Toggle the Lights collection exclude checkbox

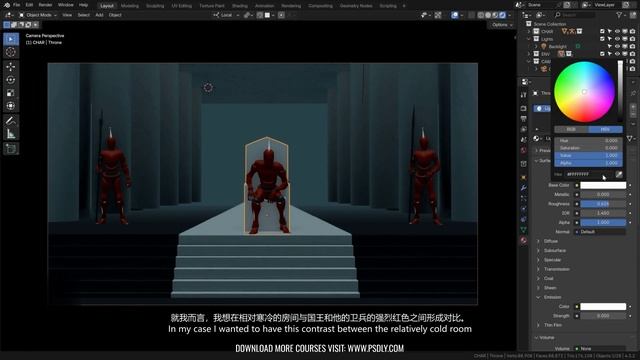602,39
